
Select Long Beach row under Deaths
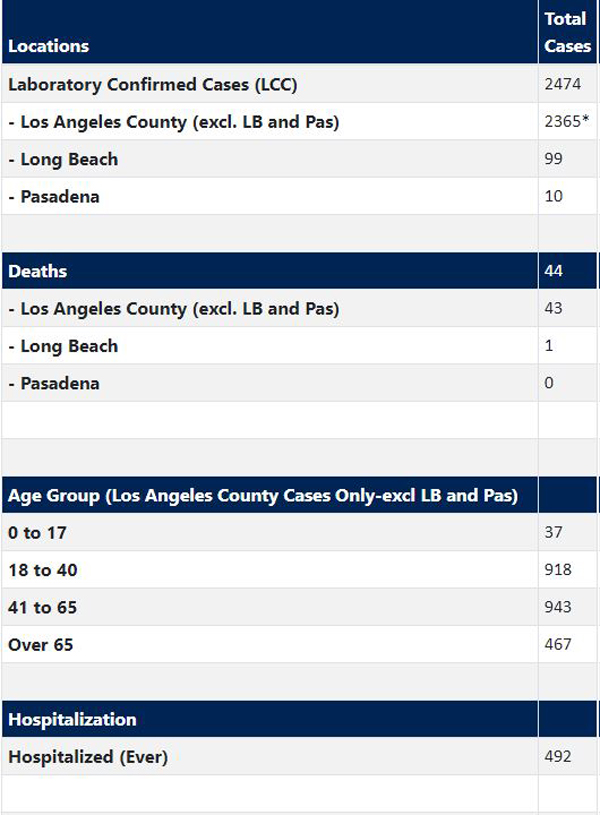pyautogui.click(x=300, y=346)
